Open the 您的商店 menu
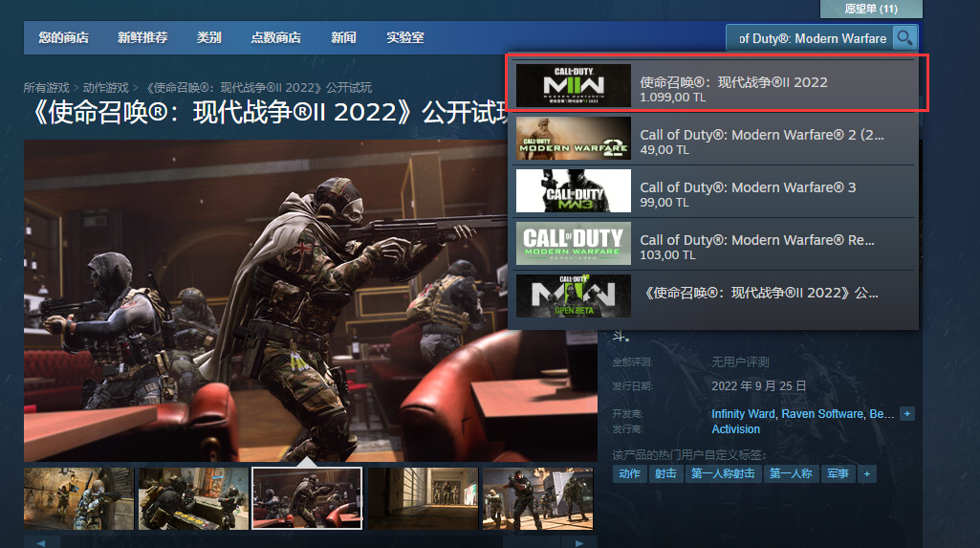Viewport: 980px width, 548px height. click(63, 37)
